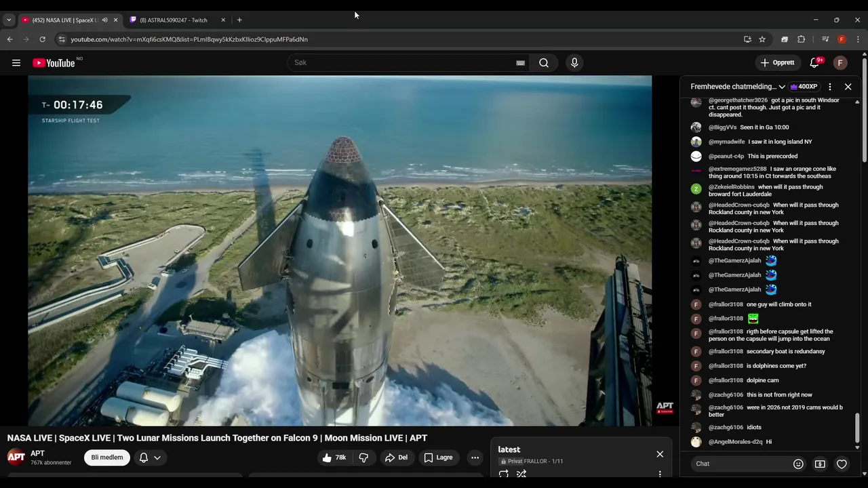Viewport: 868px width, 488px height.
Task: Send a Super Chat via dollar icon
Action: (820, 464)
